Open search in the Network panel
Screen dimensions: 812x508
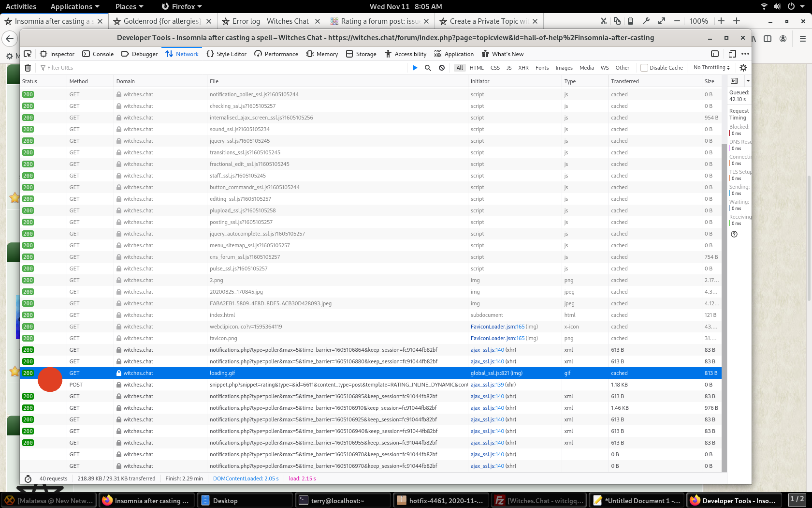click(428, 68)
